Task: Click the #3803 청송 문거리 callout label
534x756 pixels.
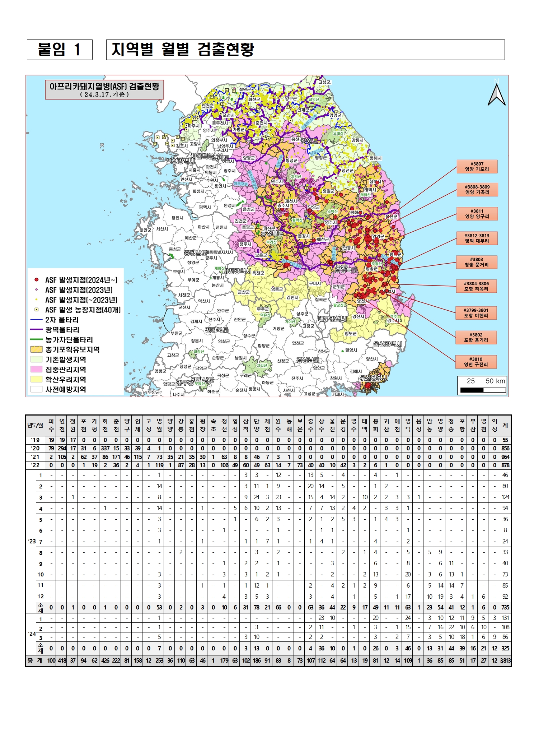Action: (x=476, y=262)
